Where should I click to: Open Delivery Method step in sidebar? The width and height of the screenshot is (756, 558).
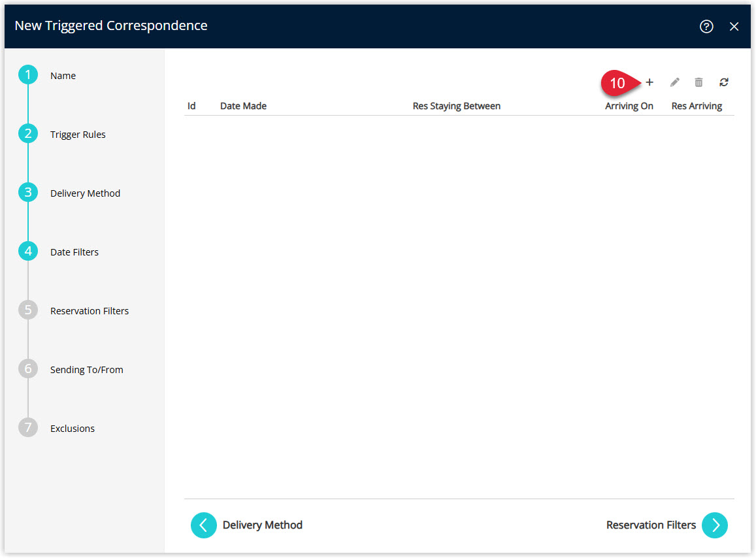click(x=86, y=193)
